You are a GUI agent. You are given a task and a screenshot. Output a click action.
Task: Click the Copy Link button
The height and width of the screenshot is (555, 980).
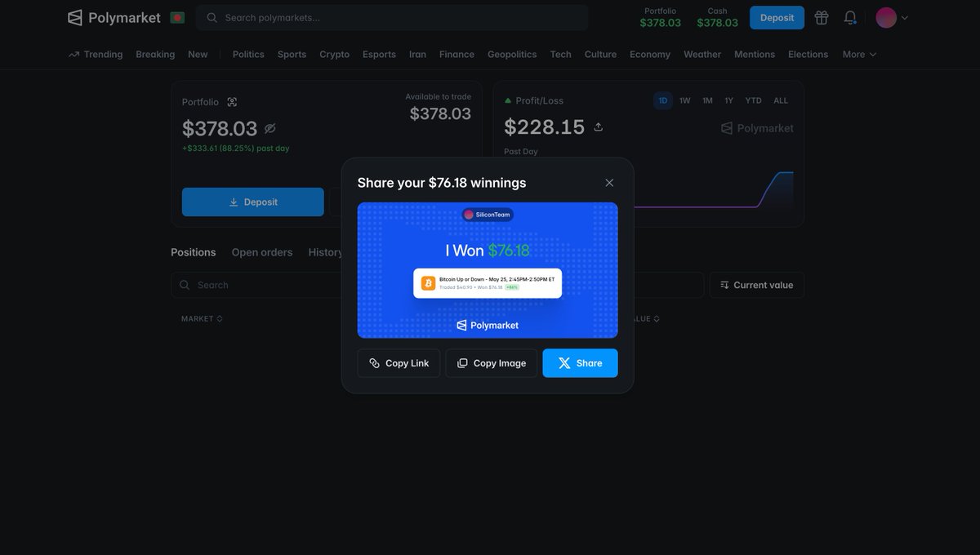399,363
